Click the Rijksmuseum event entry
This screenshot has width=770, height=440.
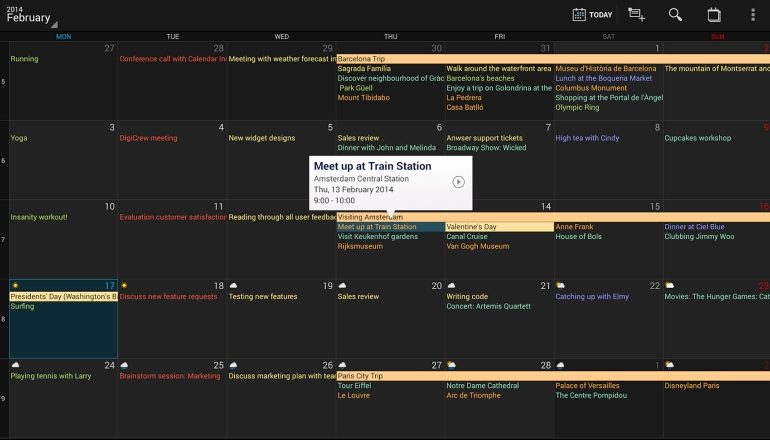[360, 247]
